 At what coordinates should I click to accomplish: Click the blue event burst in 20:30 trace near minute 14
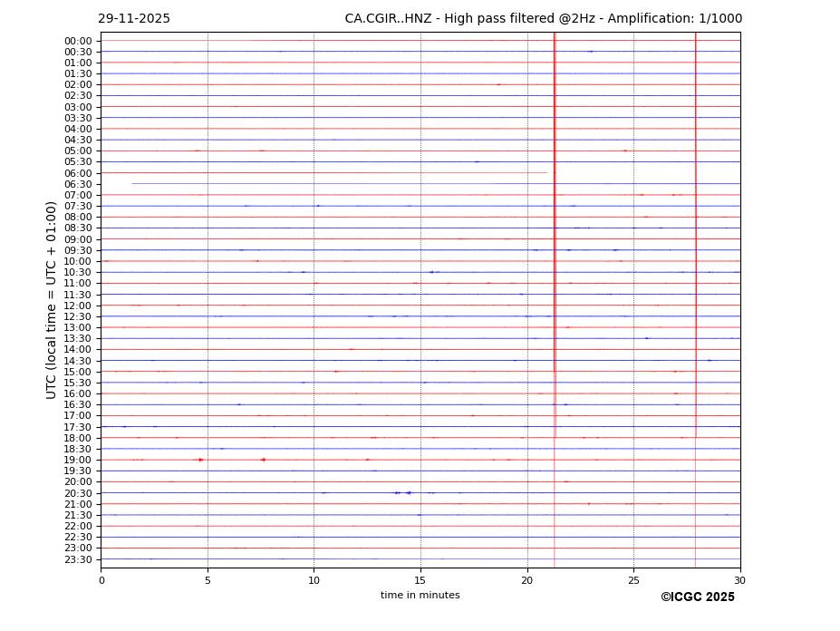(x=403, y=493)
